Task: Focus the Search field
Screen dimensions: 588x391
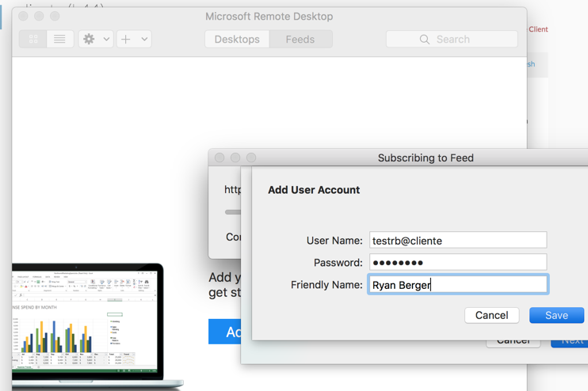Action: point(452,39)
